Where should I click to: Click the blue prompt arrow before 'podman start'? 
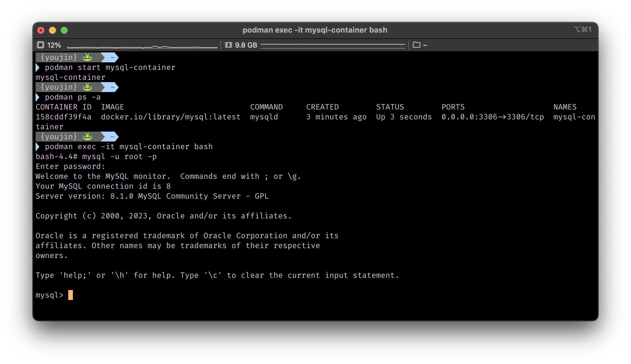(38, 68)
